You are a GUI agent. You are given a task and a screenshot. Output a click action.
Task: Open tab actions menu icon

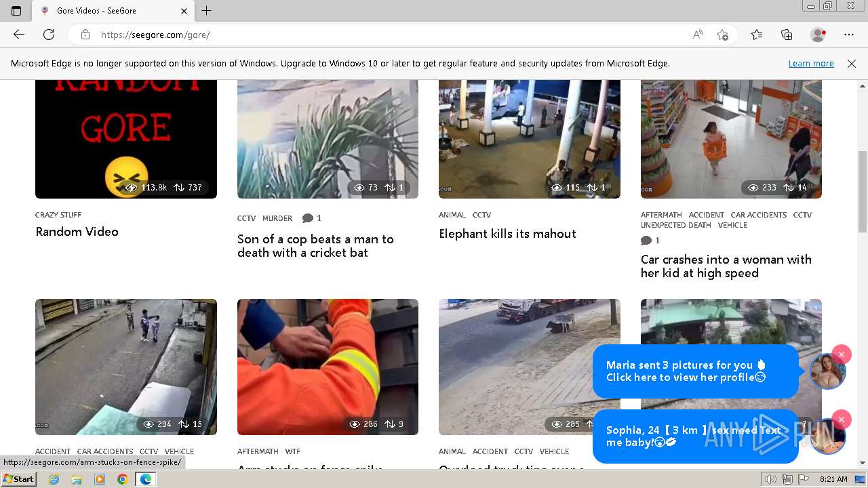16,11
